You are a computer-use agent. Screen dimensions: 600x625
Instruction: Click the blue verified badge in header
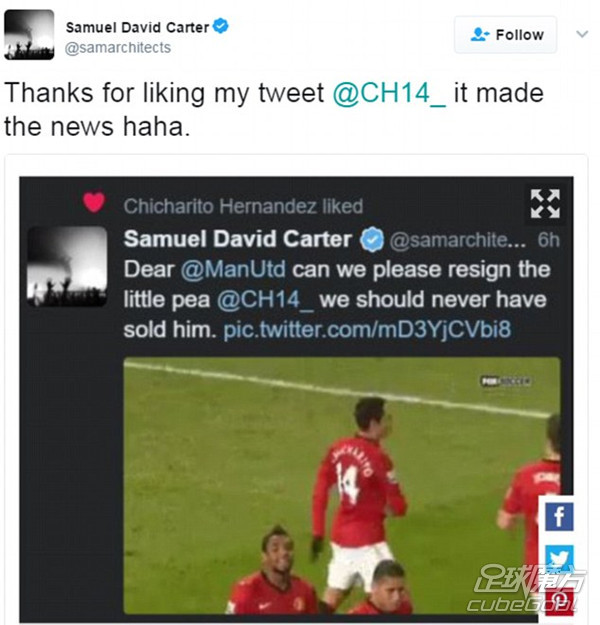pos(220,26)
